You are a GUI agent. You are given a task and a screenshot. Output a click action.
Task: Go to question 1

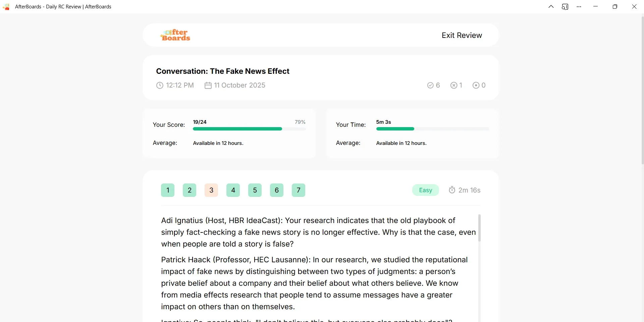point(168,190)
